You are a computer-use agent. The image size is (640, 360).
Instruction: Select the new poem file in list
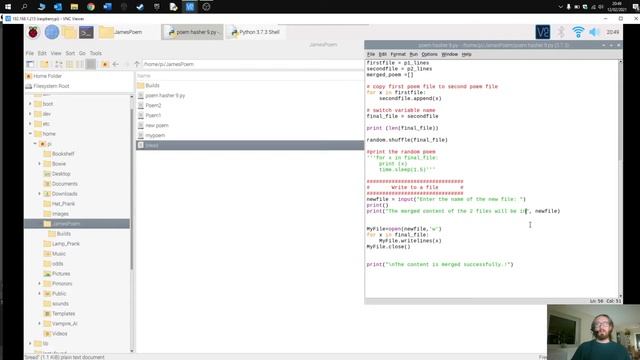click(x=157, y=125)
